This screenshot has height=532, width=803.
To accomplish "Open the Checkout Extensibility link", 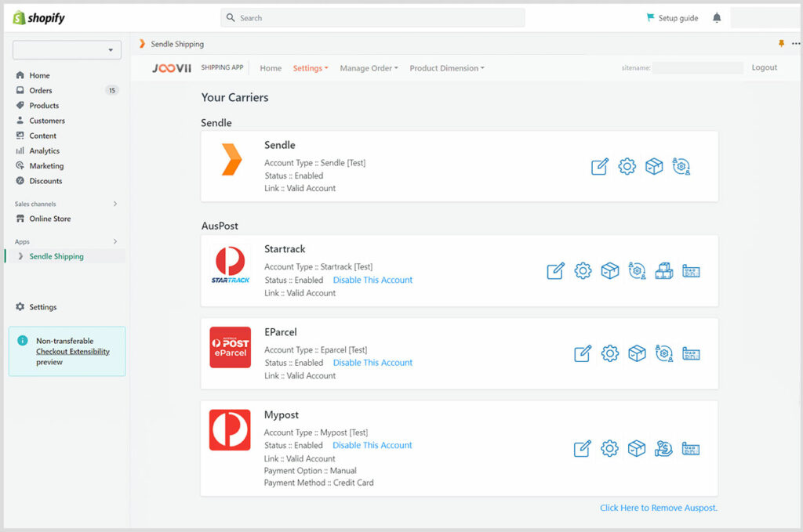I will click(x=73, y=352).
